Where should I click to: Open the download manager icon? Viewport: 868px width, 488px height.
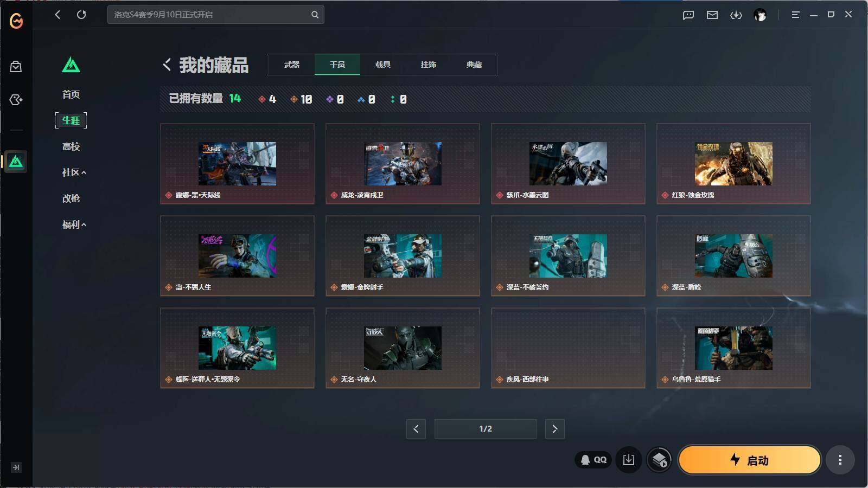pyautogui.click(x=736, y=15)
